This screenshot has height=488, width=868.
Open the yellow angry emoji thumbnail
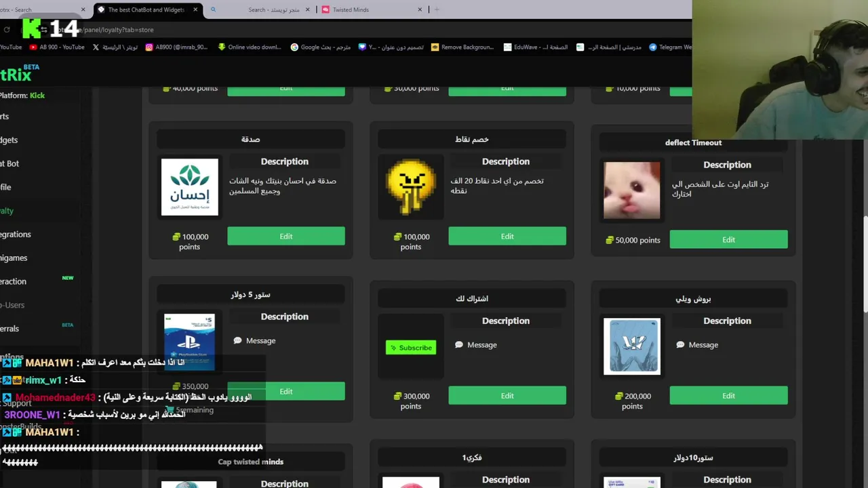(411, 187)
